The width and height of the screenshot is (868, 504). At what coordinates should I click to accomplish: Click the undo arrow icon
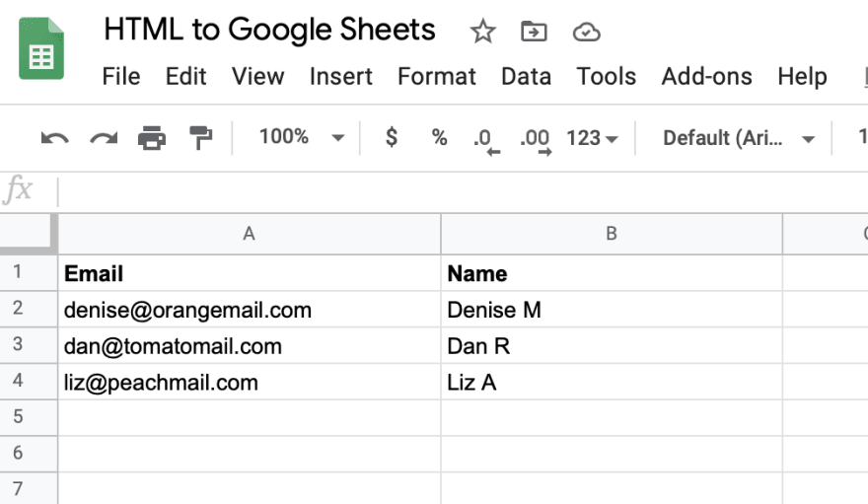(55, 138)
